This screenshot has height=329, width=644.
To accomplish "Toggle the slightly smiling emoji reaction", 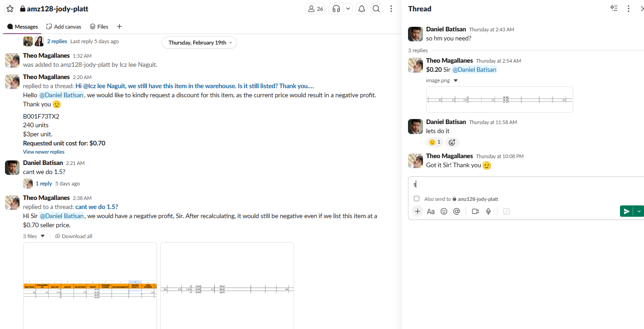I will click(x=435, y=142).
